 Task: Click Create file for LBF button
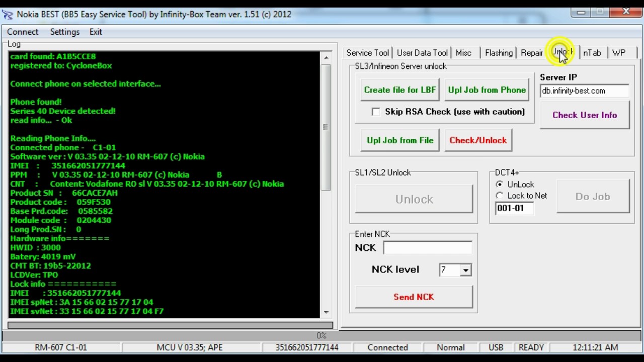pos(400,90)
